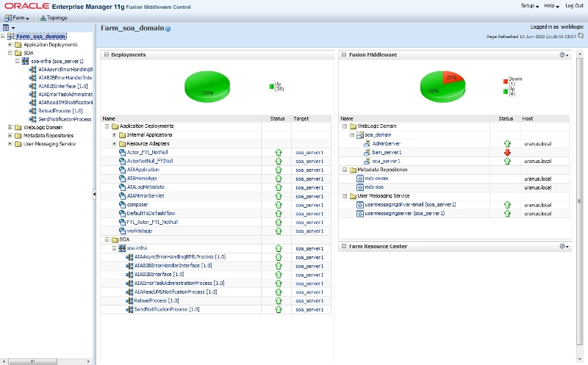Expand WebLogic Domain in the navigation tree

coord(10,127)
